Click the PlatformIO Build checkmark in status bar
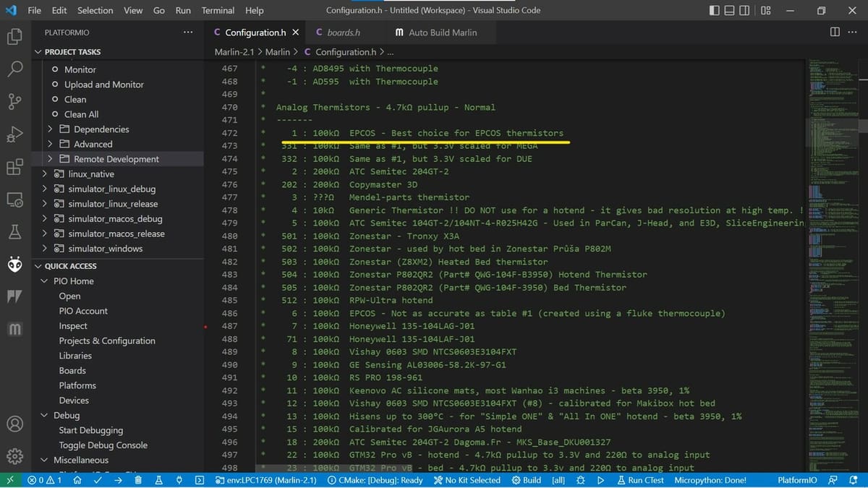 click(x=97, y=480)
